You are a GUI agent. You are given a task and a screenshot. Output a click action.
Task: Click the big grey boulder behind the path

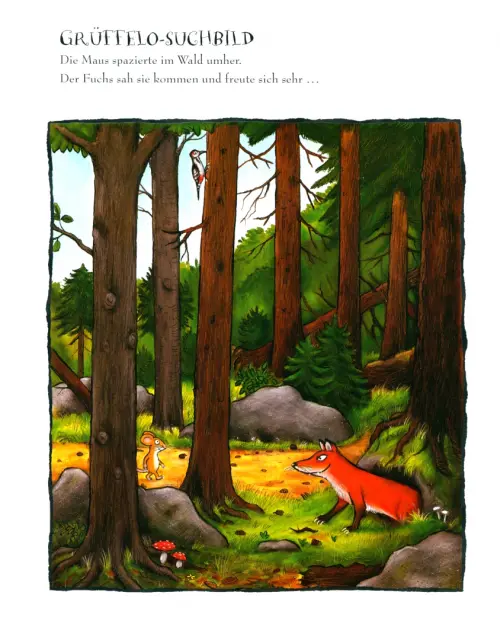click(288, 414)
